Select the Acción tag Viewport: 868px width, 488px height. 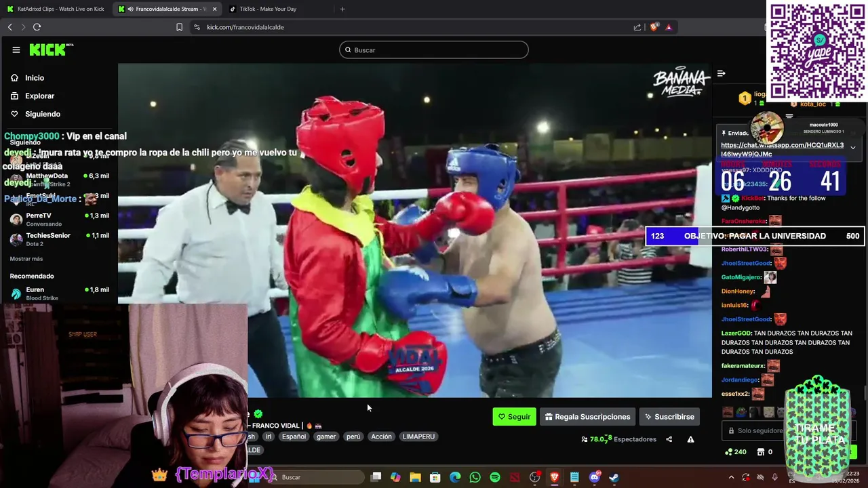(381, 436)
